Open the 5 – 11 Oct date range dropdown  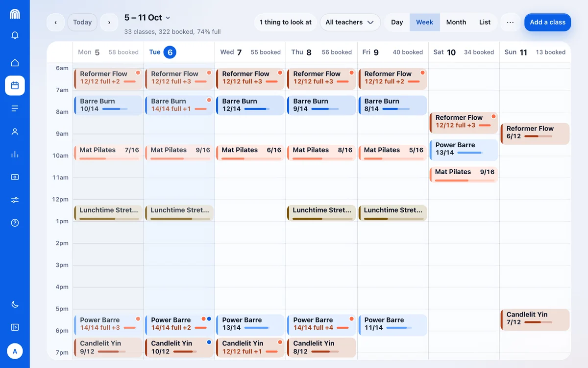tap(147, 18)
